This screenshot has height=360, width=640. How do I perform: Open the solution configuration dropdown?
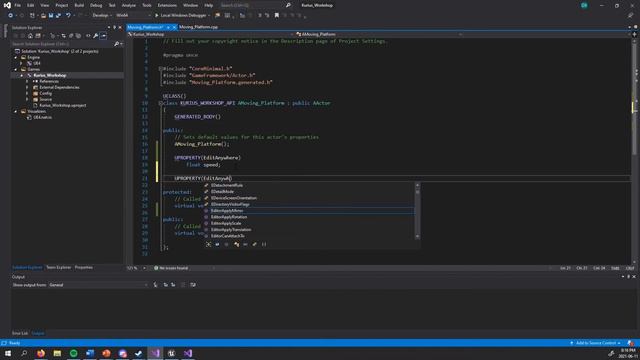tap(102, 16)
